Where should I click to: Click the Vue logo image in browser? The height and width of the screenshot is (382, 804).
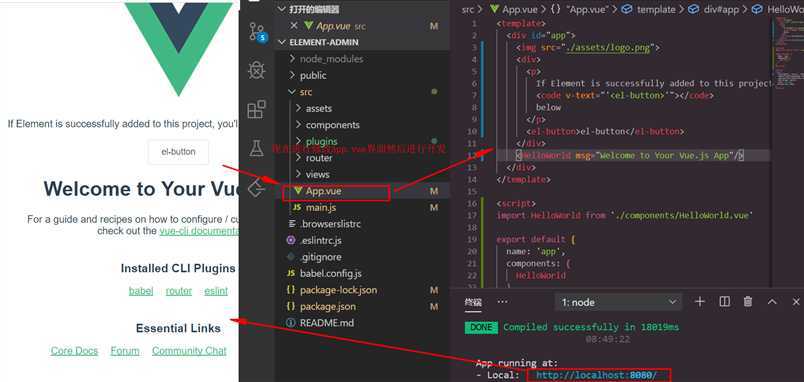[178, 49]
